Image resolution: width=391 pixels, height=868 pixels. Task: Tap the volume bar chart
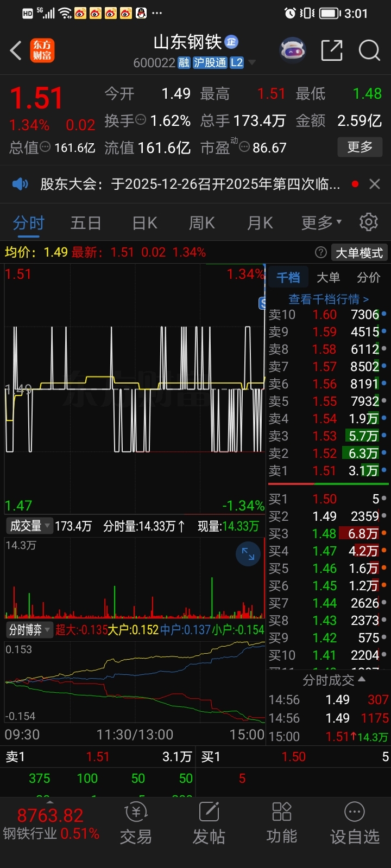click(135, 578)
